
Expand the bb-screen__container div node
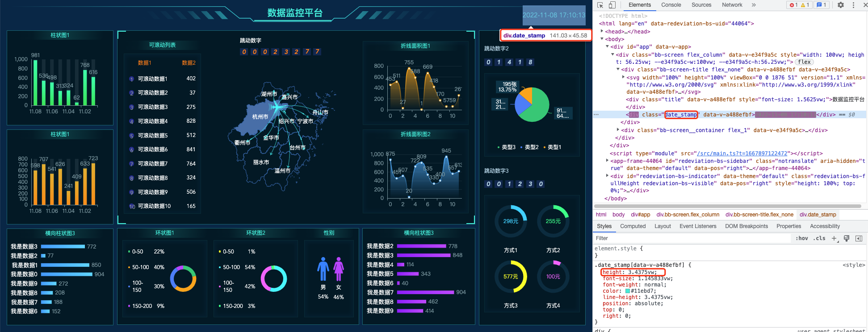pyautogui.click(x=618, y=130)
